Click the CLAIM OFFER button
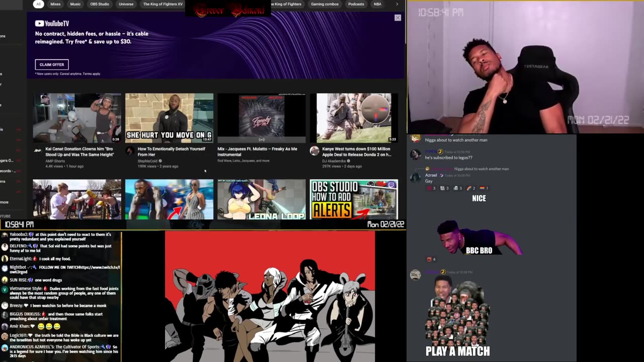The height and width of the screenshot is (362, 644). tap(52, 64)
